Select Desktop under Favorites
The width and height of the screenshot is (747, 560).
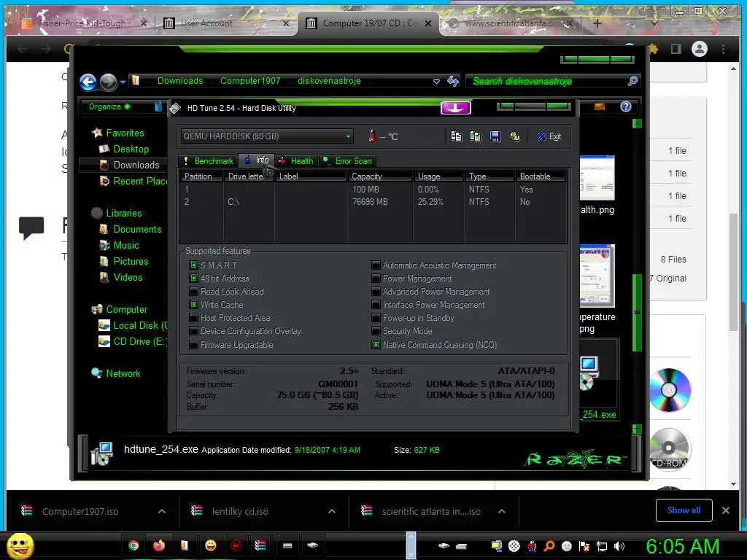tap(131, 149)
